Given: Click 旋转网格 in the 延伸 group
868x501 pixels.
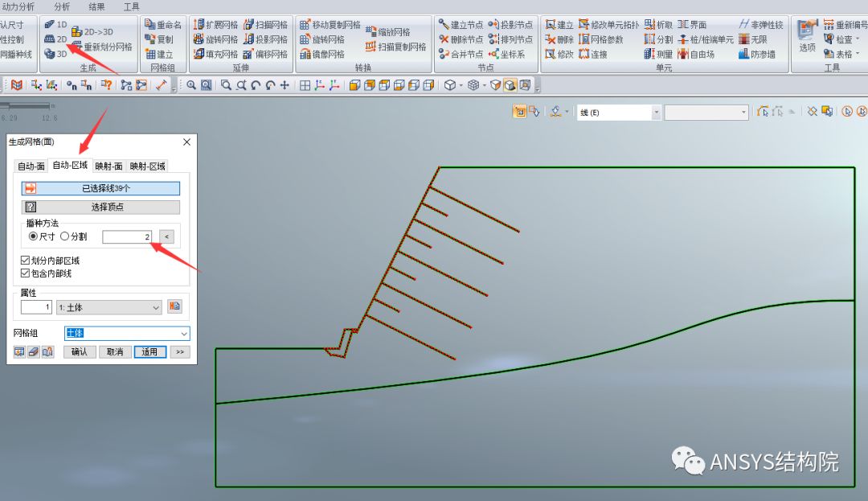Looking at the screenshot, I should 215,39.
